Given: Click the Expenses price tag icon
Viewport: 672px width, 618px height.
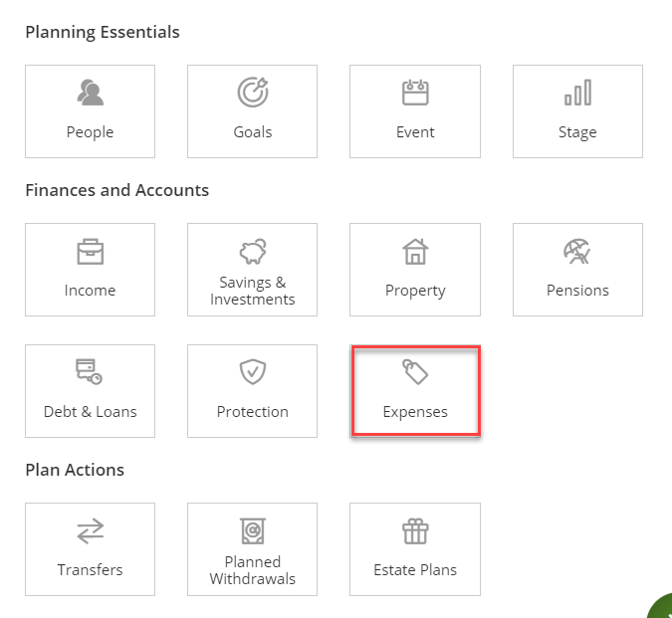Looking at the screenshot, I should click(x=414, y=372).
